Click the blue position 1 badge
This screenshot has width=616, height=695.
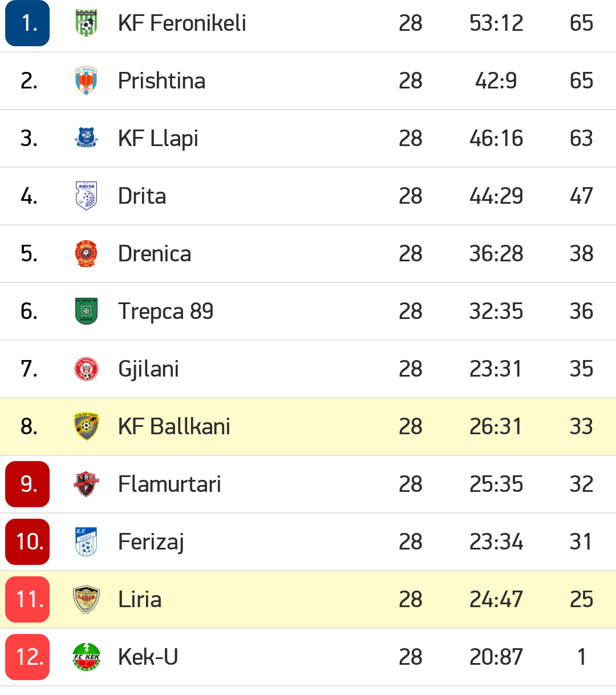coord(27,23)
